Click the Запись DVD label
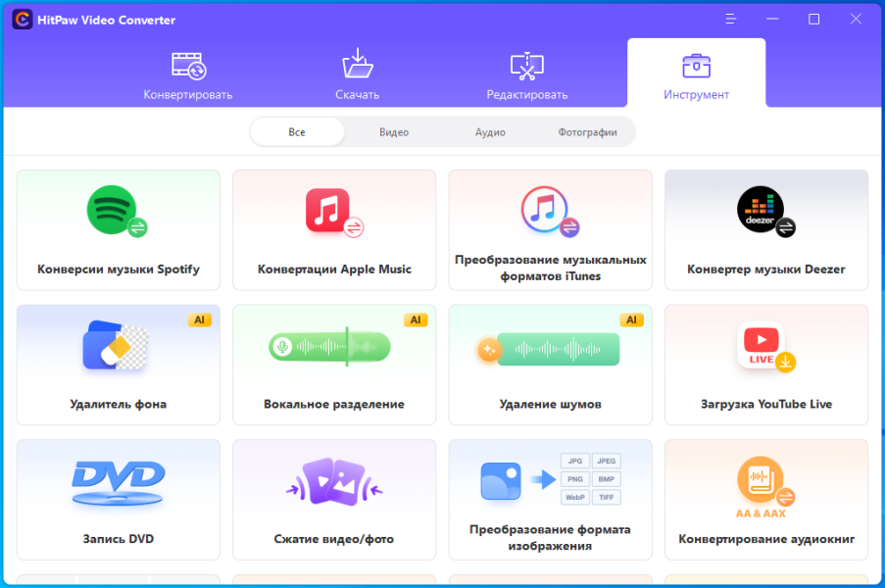Screen dimensions: 885x588 click(118, 539)
